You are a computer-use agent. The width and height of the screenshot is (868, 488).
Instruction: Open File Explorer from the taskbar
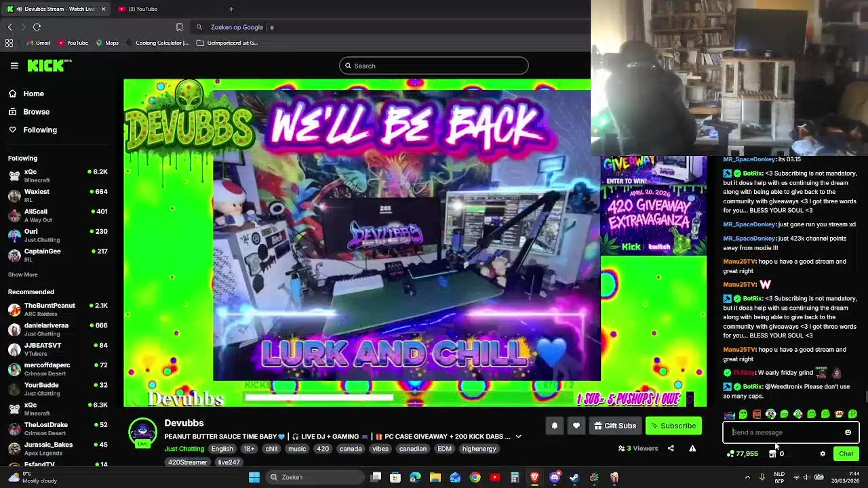(x=435, y=477)
